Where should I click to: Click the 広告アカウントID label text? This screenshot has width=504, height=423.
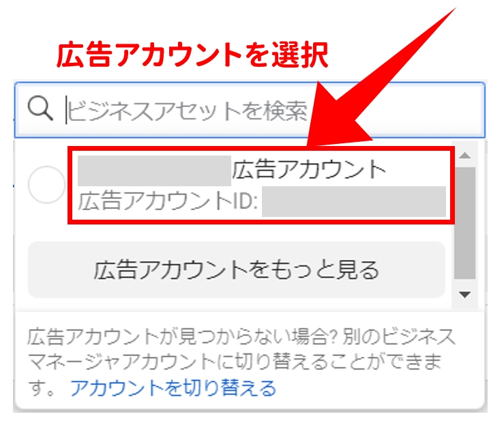coord(168,201)
